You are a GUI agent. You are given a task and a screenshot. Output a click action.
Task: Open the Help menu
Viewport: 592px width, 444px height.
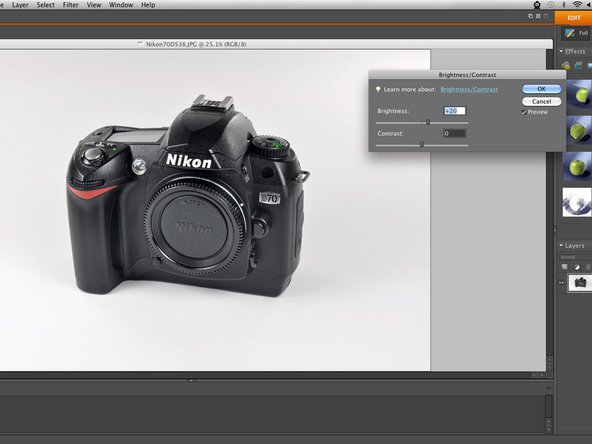pos(148,5)
